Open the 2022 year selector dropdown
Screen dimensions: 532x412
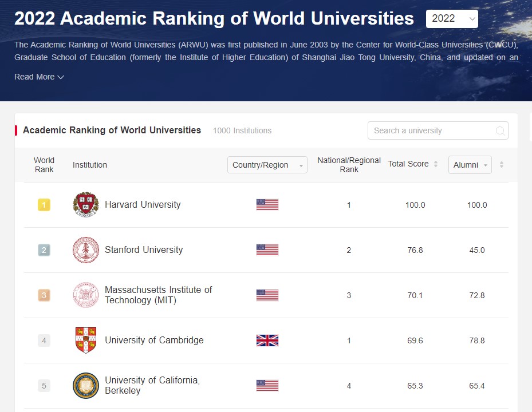452,19
